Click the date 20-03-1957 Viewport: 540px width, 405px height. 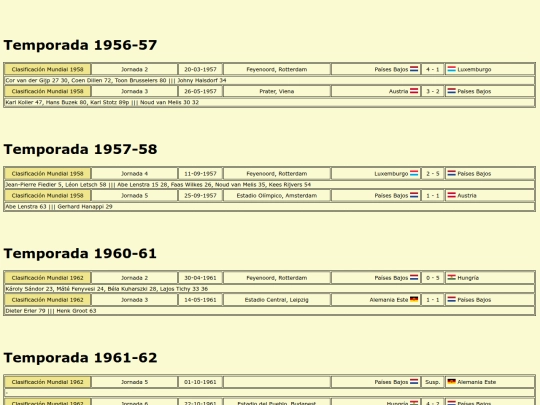coord(200,69)
